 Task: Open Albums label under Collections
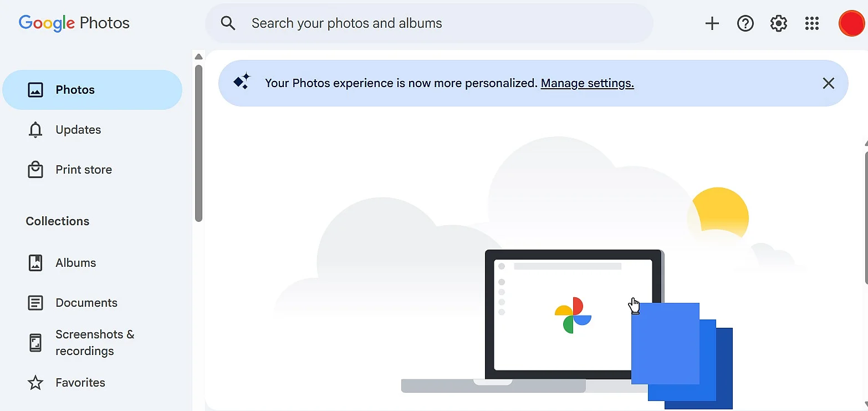click(76, 263)
